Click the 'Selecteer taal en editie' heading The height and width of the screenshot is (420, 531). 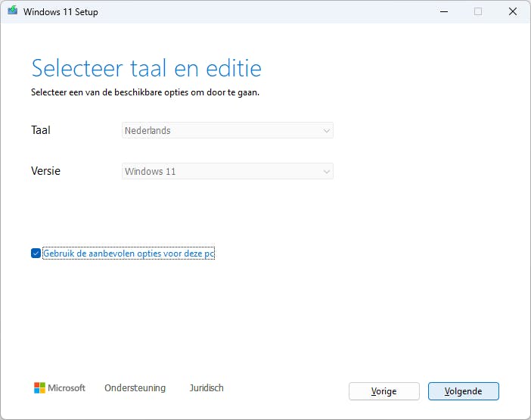[x=146, y=68]
